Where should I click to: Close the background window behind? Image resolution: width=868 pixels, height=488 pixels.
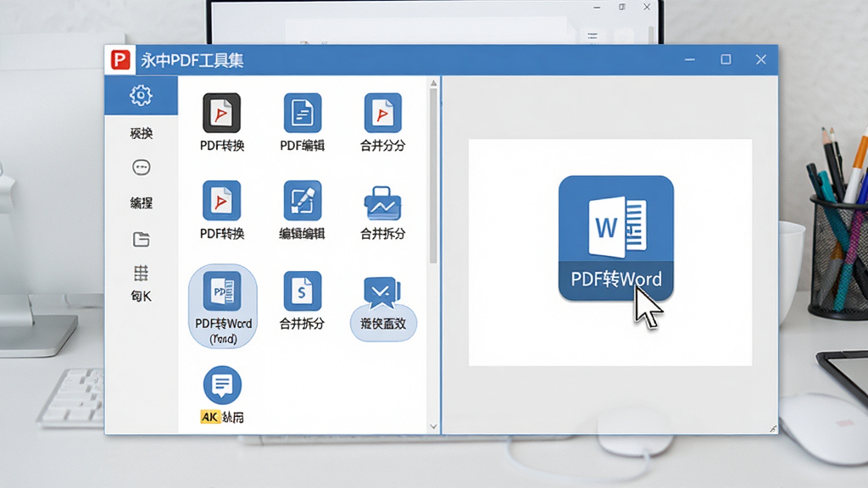647,7
